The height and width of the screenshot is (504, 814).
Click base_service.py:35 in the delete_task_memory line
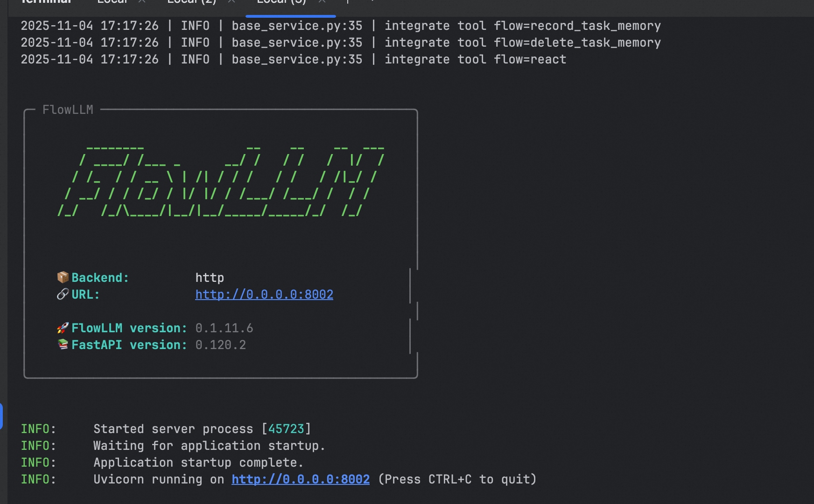pyautogui.click(x=297, y=42)
